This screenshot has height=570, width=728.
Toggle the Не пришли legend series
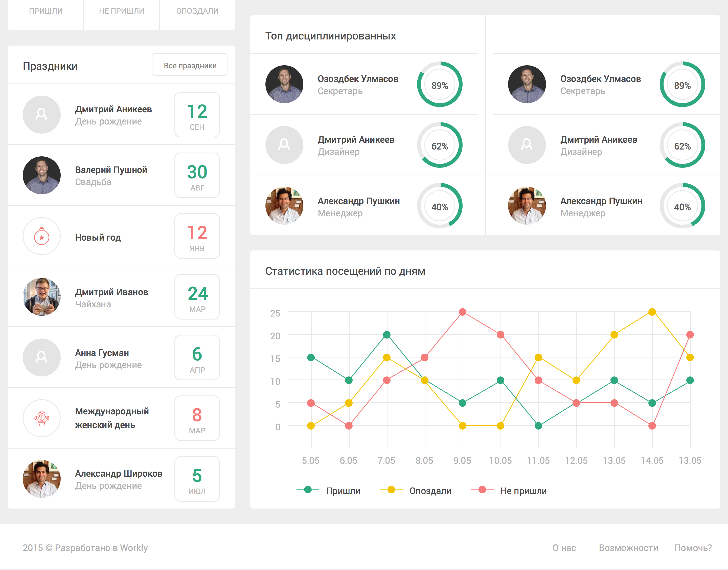click(509, 491)
